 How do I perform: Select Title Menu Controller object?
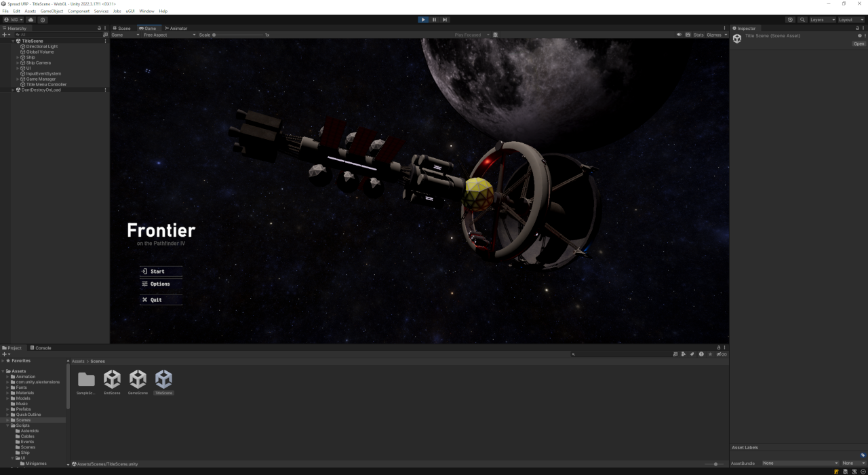click(46, 84)
